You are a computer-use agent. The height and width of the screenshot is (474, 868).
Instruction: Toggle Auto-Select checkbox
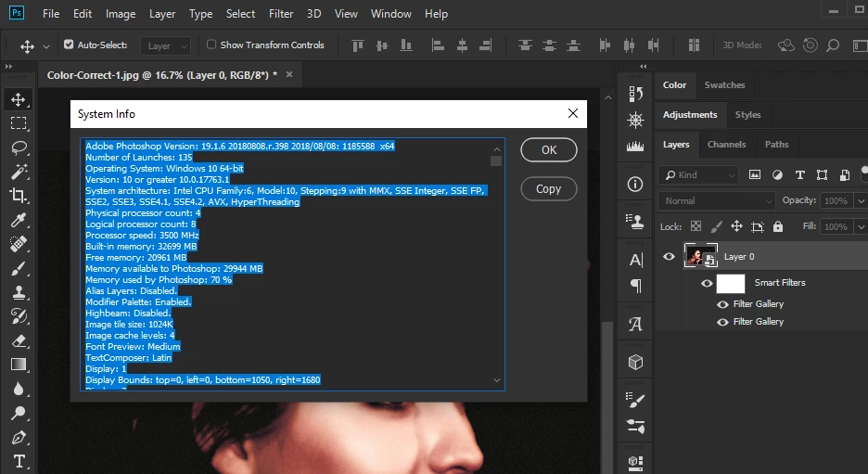pyautogui.click(x=69, y=45)
